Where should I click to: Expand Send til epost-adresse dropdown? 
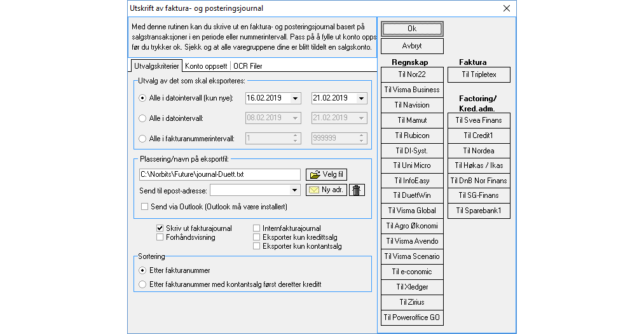pos(294,190)
